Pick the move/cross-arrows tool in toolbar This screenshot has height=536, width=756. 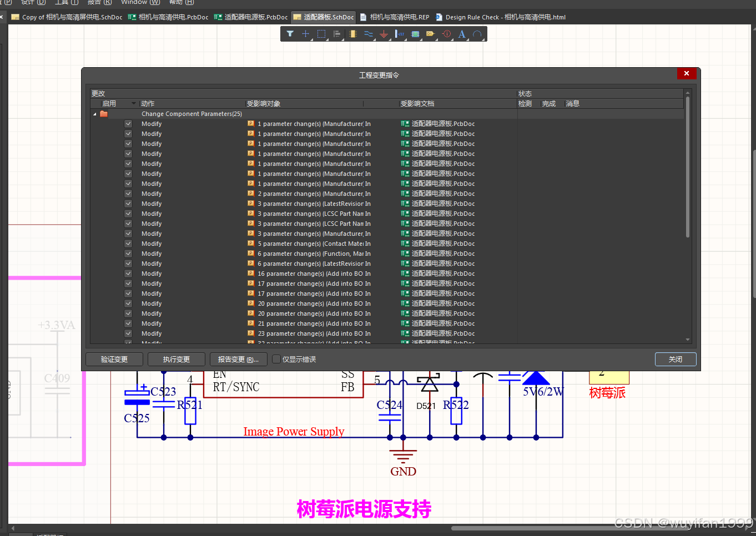pyautogui.click(x=305, y=34)
